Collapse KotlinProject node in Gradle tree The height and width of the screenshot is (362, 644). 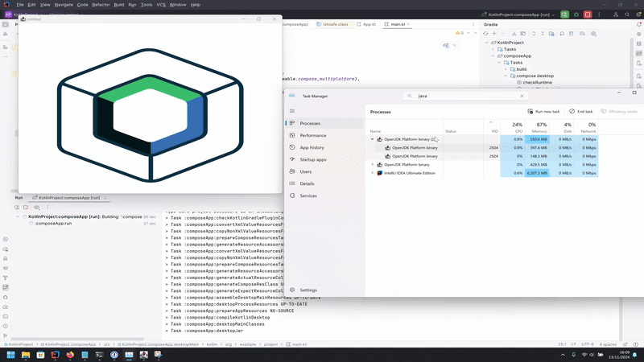pos(487,43)
